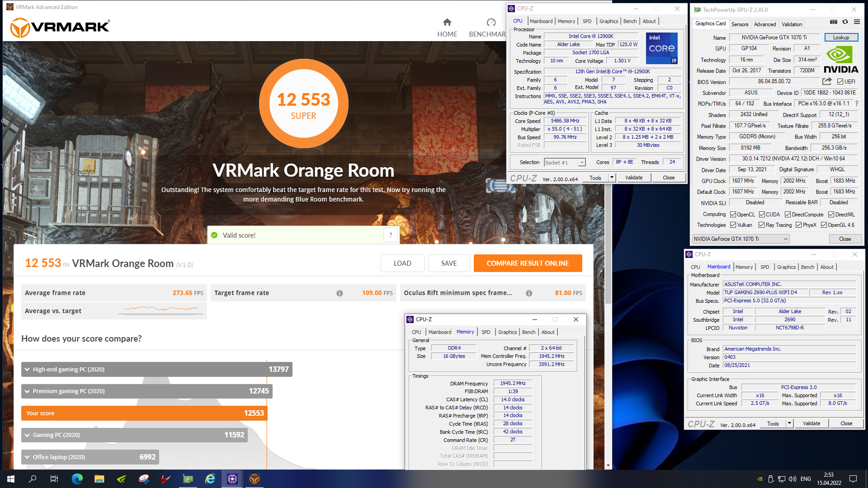
Task: Click the GPU-Z refresh icon
Action: tap(845, 22)
